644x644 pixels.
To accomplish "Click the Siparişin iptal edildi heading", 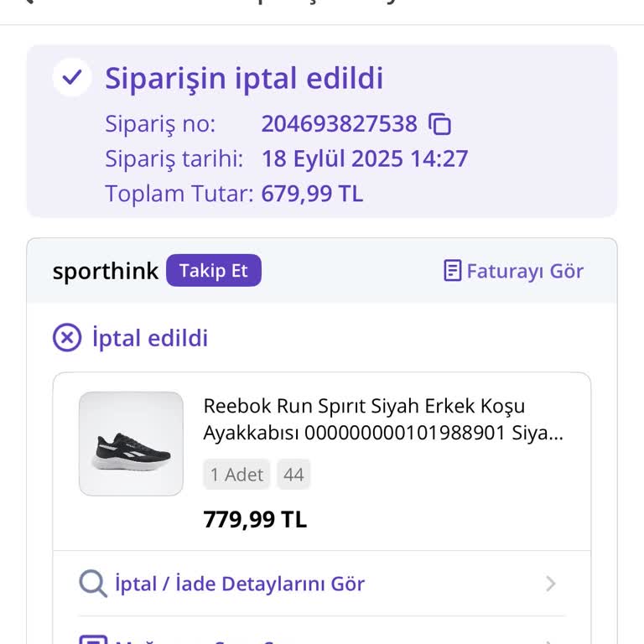I will pos(243,78).
